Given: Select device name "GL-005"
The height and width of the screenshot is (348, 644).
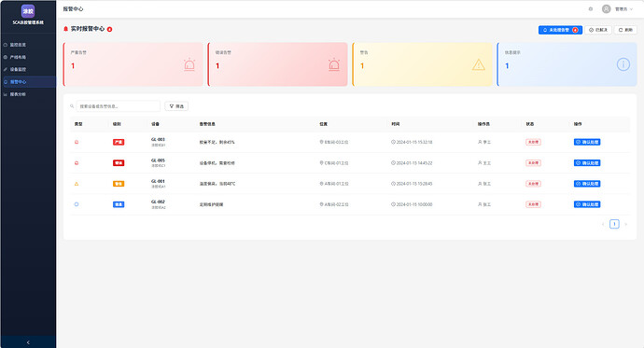Looking at the screenshot, I should click(158, 160).
